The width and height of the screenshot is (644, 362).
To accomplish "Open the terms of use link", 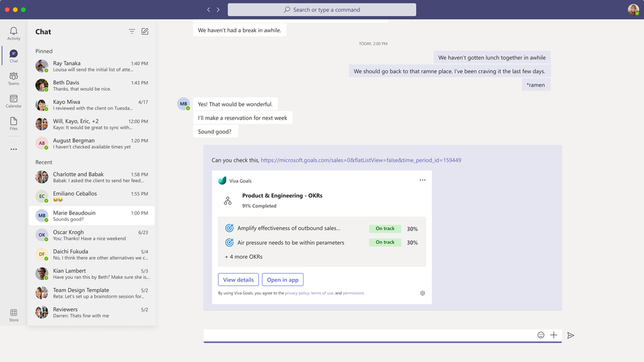I will point(322,293).
